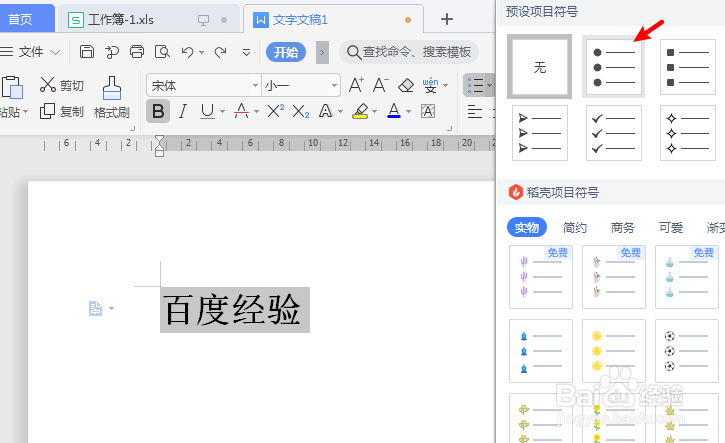725x443 pixels.
Task: Open font dialog launcher corner icon
Action: pyautogui.click(x=449, y=129)
